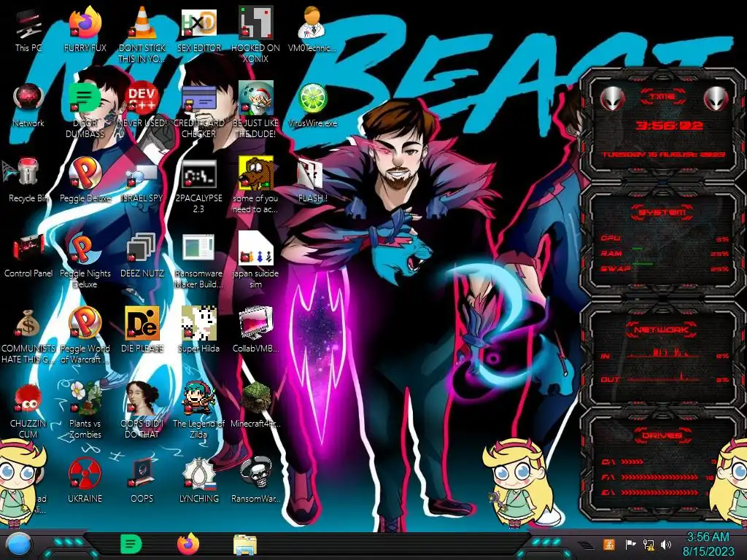The height and width of the screenshot is (560, 747).
Task: Open the volume speaker tray icon
Action: [x=666, y=544]
